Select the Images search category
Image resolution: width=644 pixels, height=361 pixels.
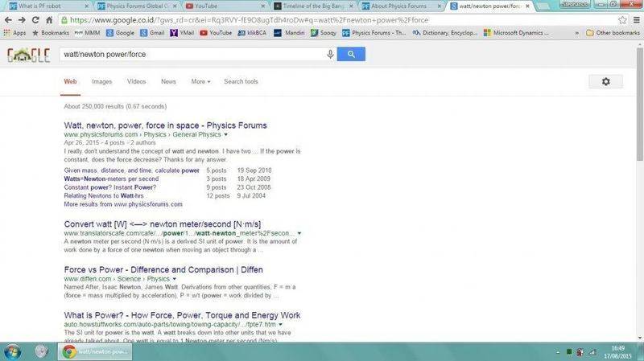[102, 82]
